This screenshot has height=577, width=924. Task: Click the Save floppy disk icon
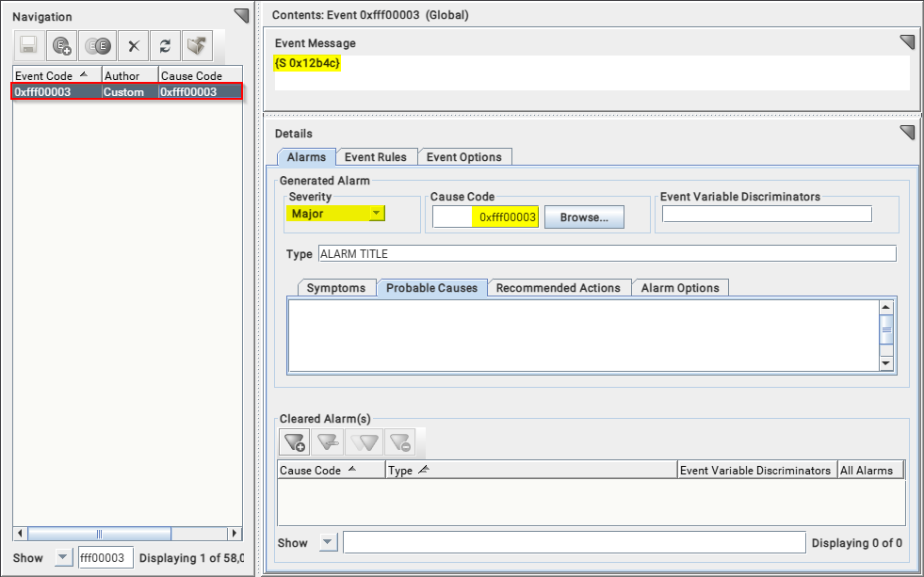pyautogui.click(x=28, y=45)
